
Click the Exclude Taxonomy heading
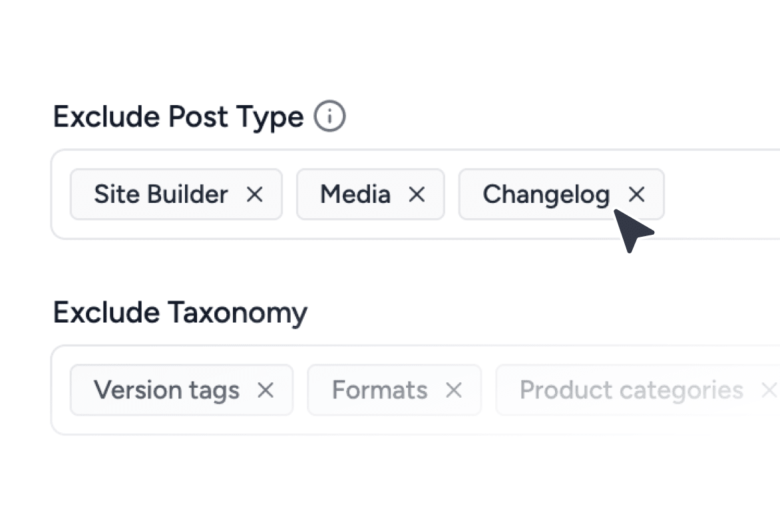(180, 313)
